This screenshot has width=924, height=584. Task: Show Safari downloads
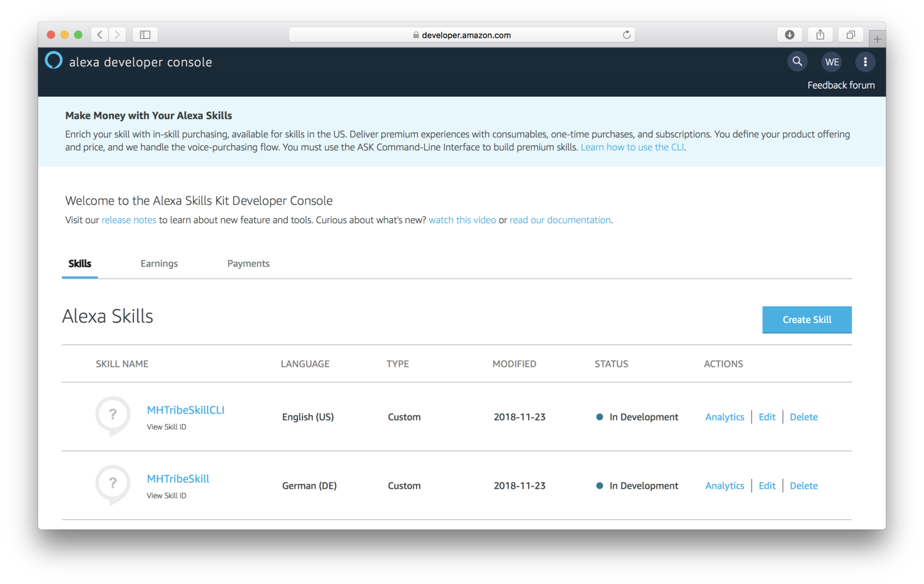(789, 35)
